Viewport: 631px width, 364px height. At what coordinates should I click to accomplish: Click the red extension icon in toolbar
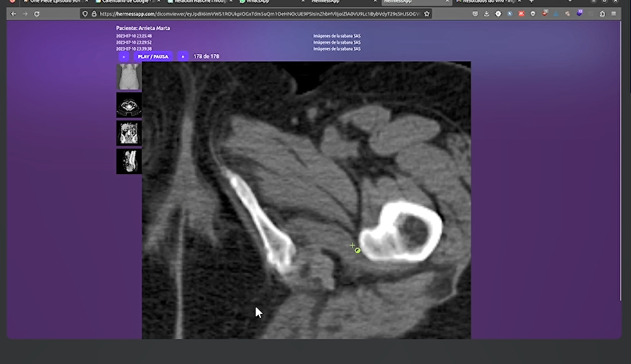[521, 14]
